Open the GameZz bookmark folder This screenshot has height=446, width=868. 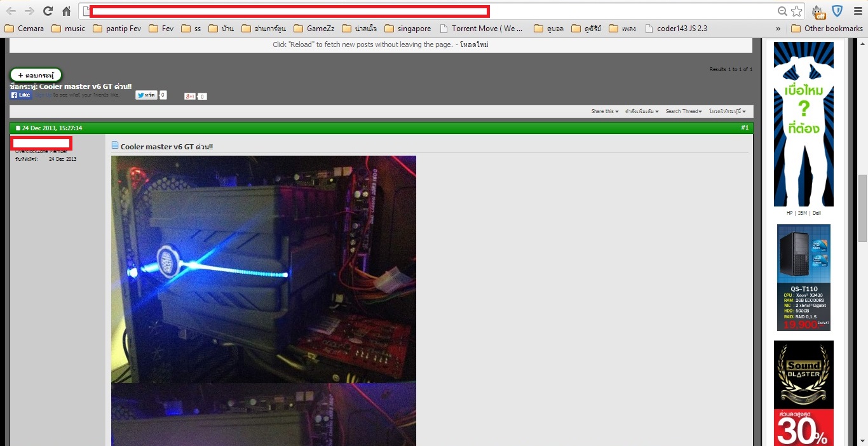[315, 29]
